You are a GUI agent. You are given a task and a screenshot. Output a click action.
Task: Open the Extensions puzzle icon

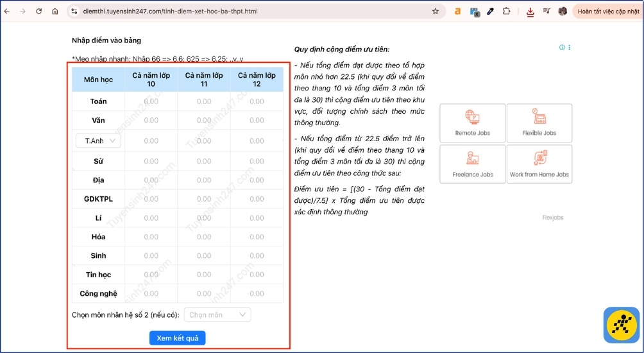507,12
